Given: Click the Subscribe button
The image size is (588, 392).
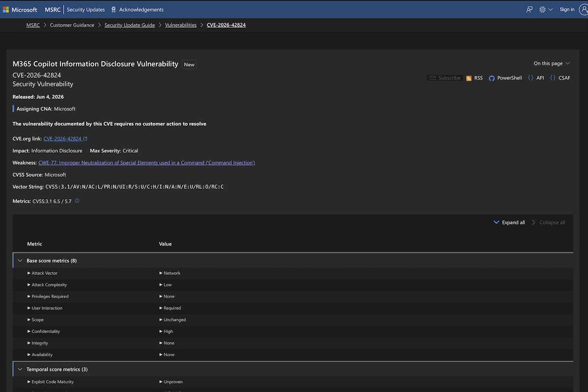Looking at the screenshot, I should [444, 78].
